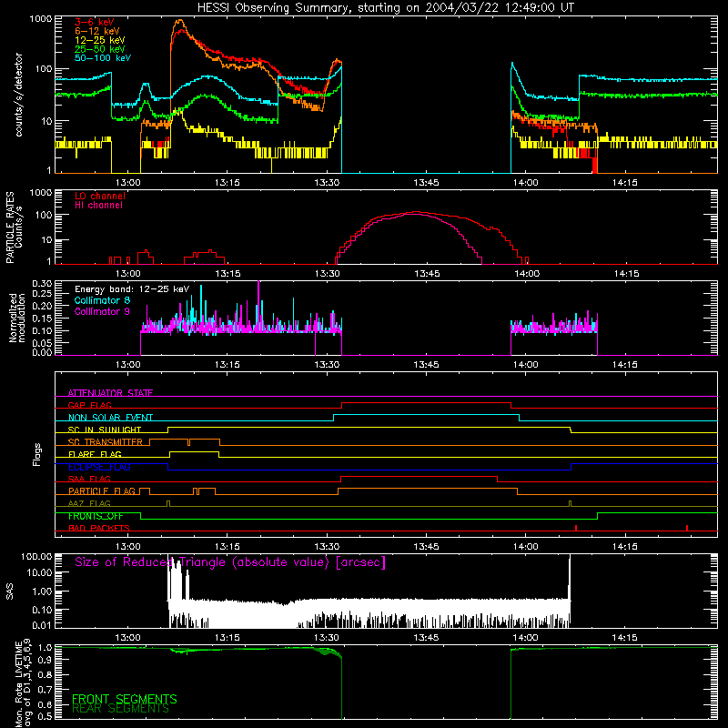Select the red 3-6 keV legend entry
This screenshot has height=728, width=728.
coord(95,22)
